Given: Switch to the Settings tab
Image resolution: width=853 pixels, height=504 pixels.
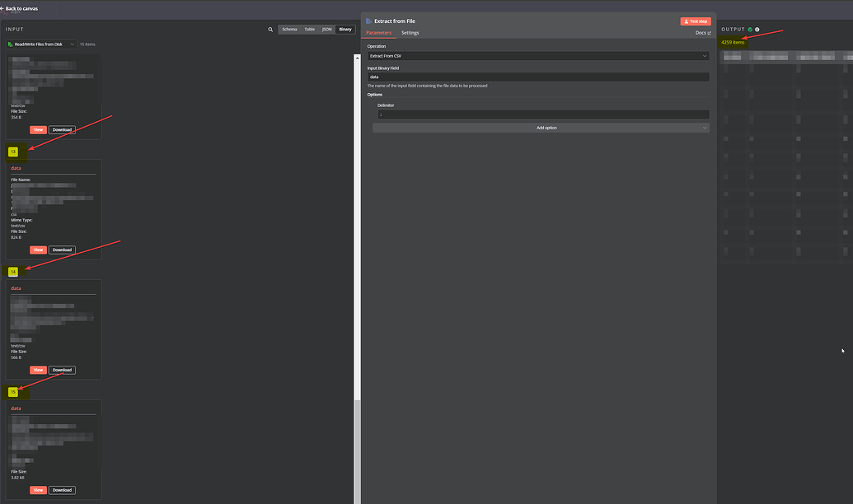Looking at the screenshot, I should (x=410, y=33).
